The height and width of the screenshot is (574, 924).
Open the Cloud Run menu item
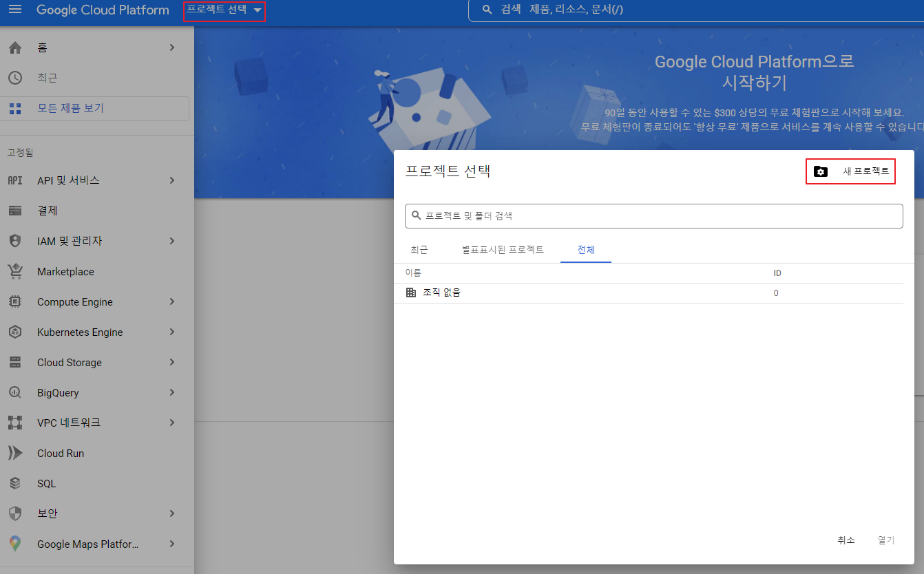[97, 453]
